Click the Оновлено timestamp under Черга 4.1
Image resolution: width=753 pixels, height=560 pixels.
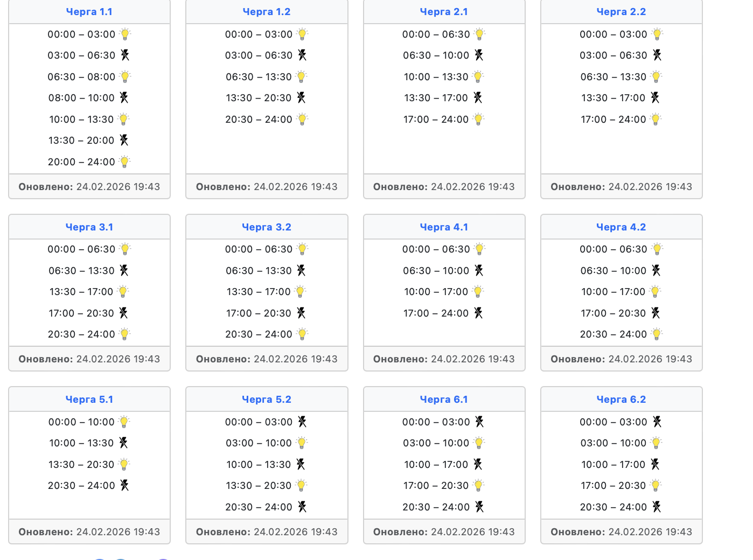[x=444, y=359]
